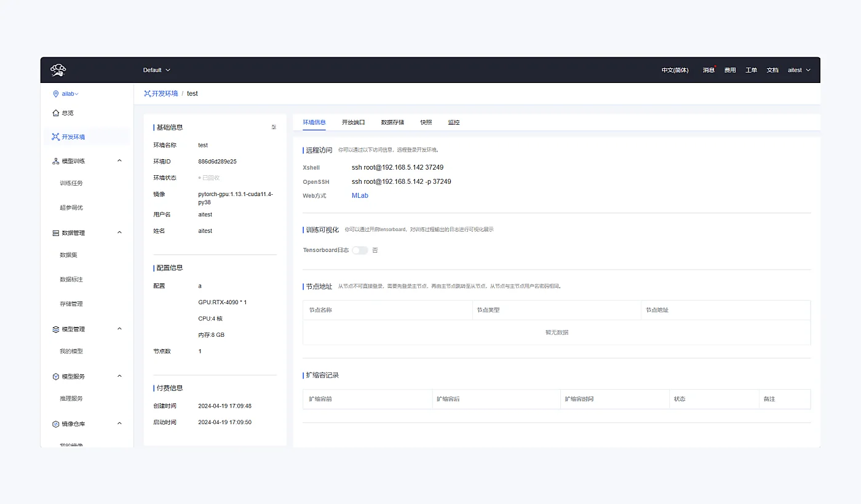Click the 已回收 environment status
The width and height of the screenshot is (861, 504).
pos(209,178)
